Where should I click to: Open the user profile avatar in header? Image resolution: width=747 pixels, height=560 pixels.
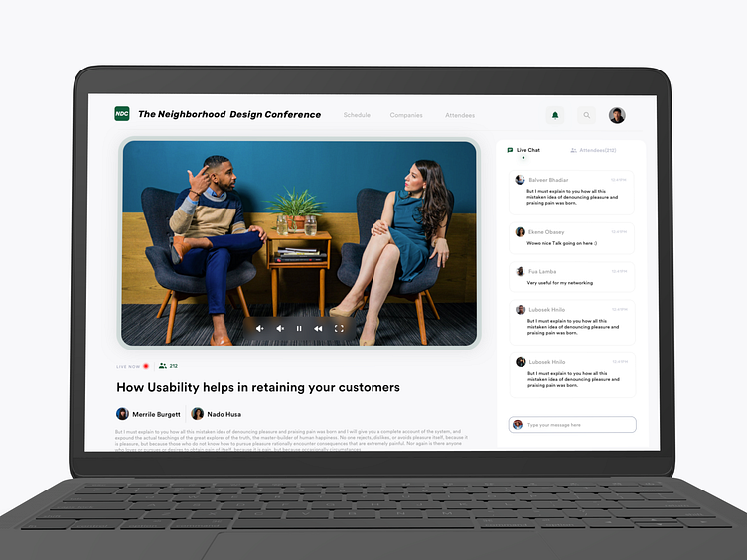(x=617, y=115)
